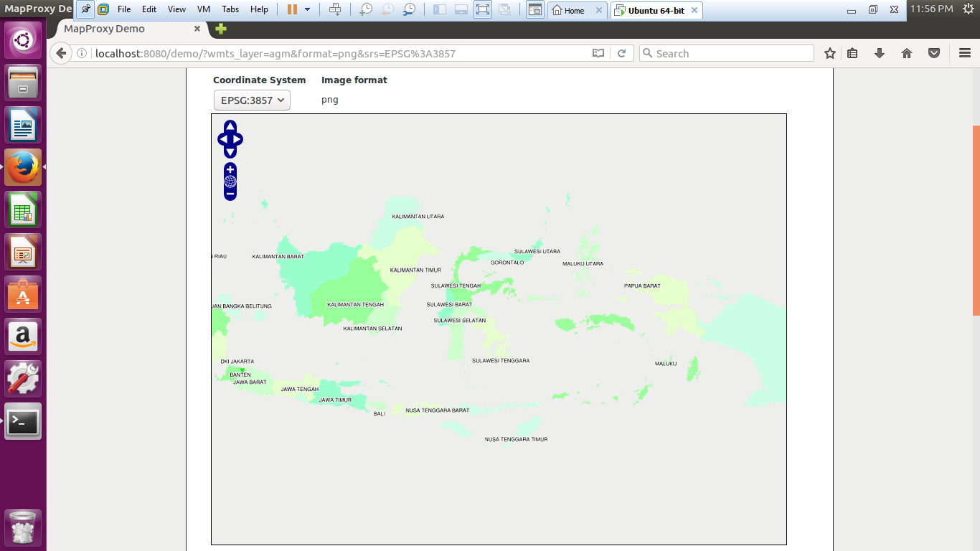Zoom to world extent with the globe icon
This screenshot has height=551, width=980.
[x=230, y=182]
